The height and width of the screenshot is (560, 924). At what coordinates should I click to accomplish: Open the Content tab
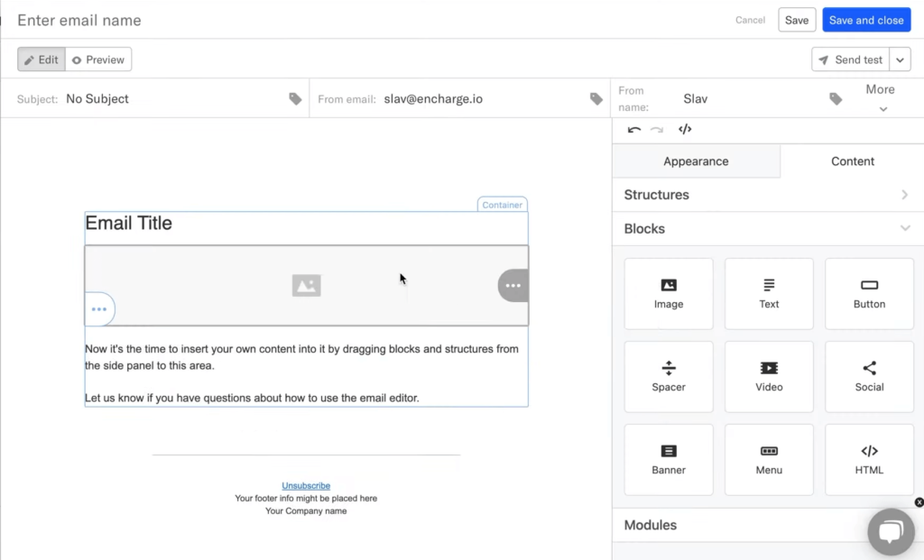pyautogui.click(x=853, y=161)
